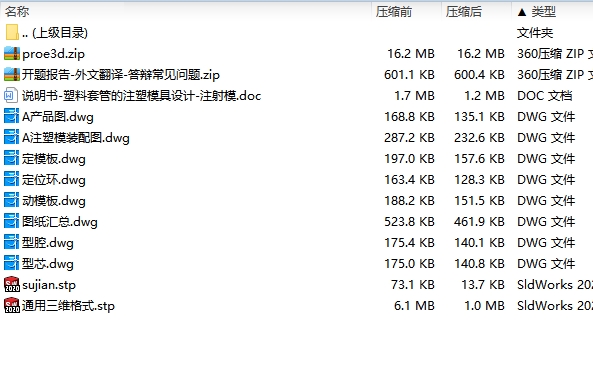Click the DOC 文档 type cell

[545, 96]
